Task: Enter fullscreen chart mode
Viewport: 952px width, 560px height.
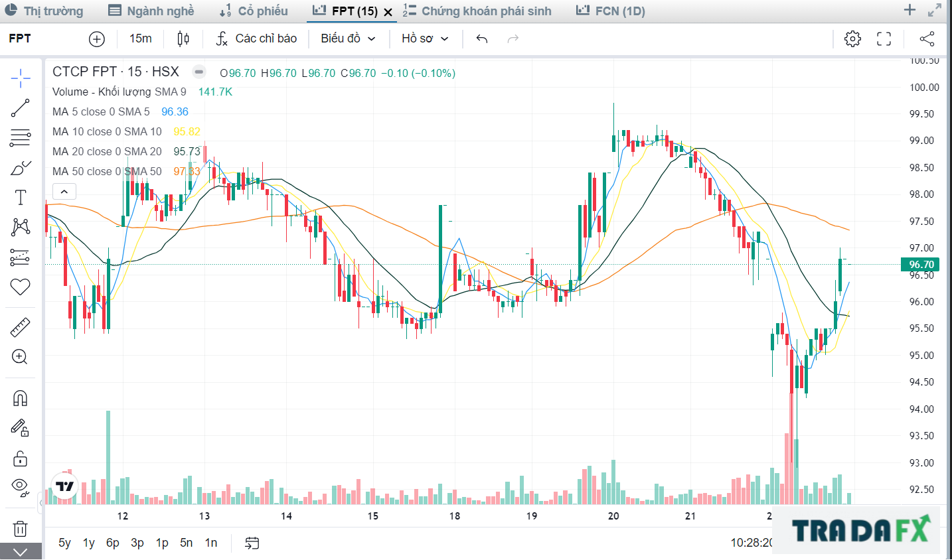Action: (884, 38)
